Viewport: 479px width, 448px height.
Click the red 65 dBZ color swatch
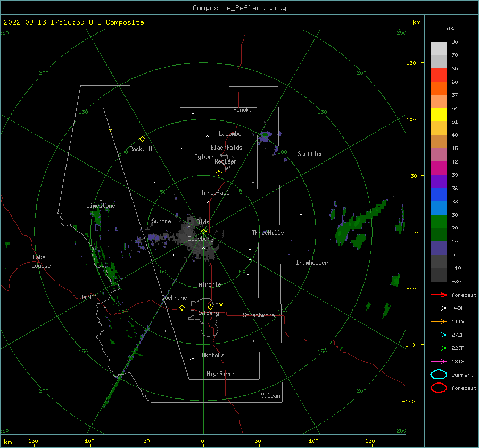click(x=439, y=75)
